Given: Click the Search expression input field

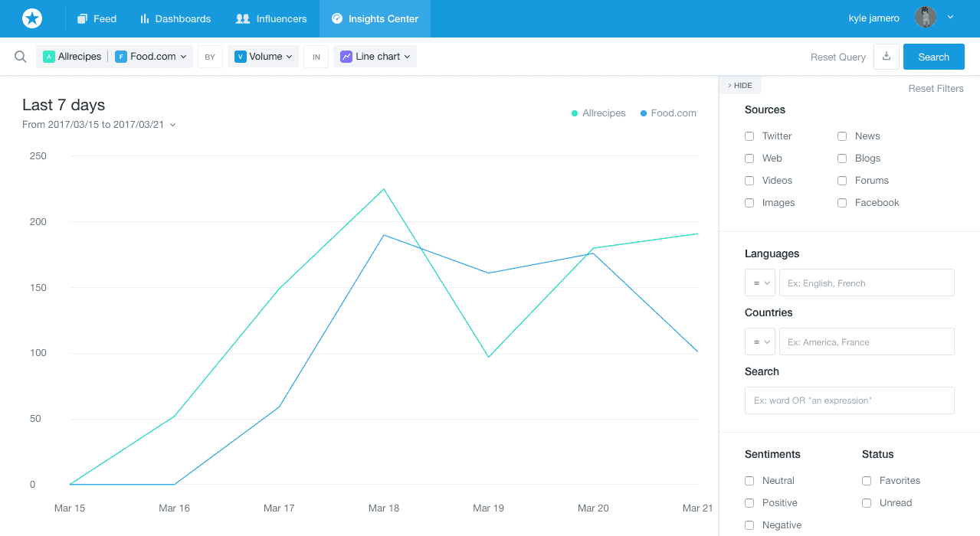Looking at the screenshot, I should point(850,400).
